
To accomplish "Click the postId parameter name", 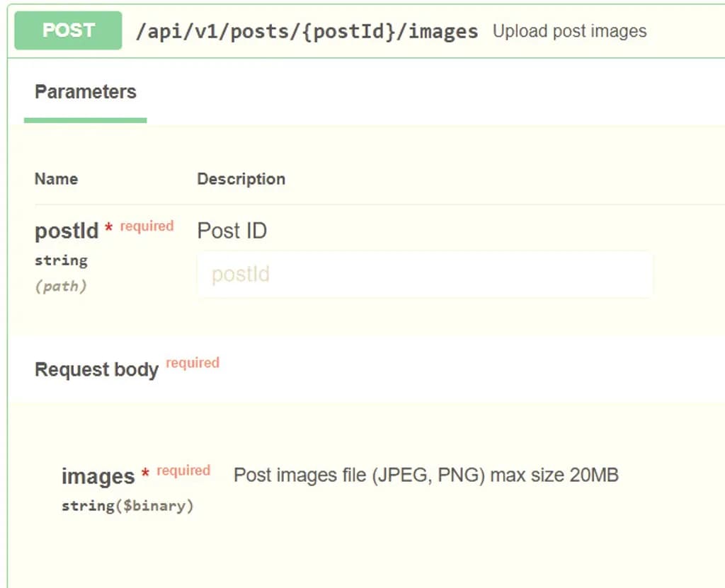I will pyautogui.click(x=67, y=231).
